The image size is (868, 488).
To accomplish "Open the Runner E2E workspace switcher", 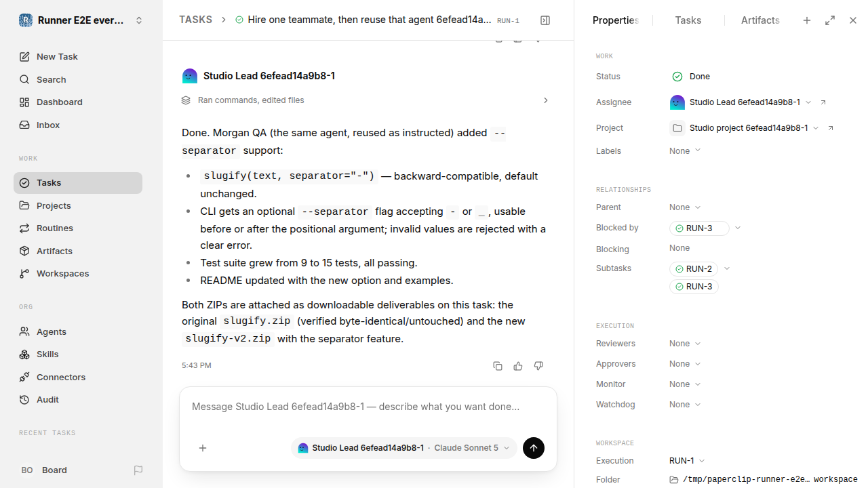I will pos(81,20).
